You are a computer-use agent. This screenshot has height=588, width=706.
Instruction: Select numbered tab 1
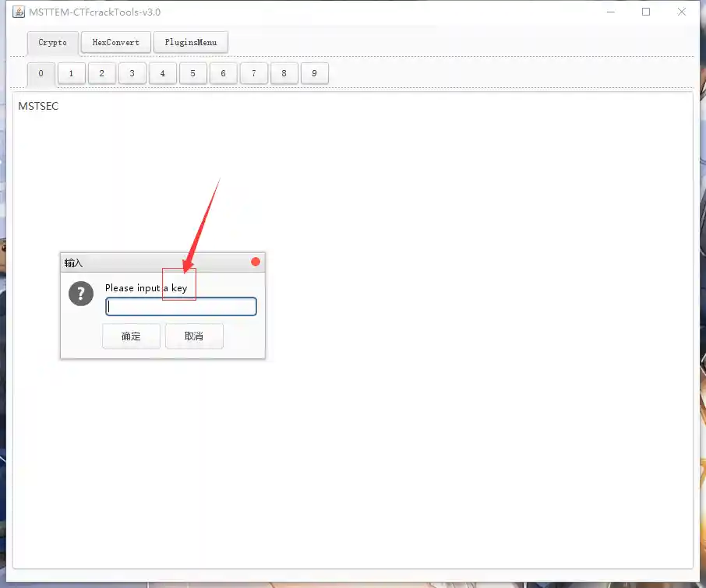pos(71,73)
